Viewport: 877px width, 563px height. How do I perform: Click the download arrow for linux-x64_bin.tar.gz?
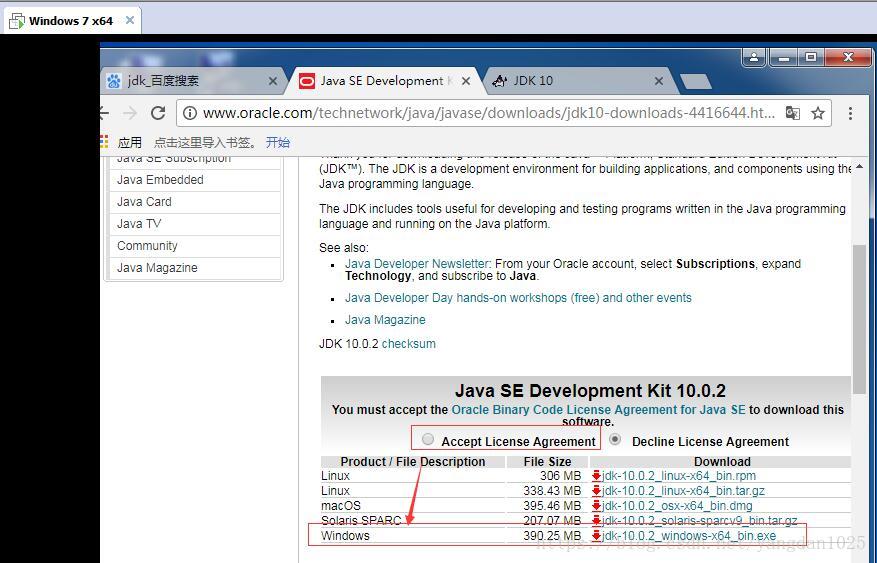[x=596, y=491]
